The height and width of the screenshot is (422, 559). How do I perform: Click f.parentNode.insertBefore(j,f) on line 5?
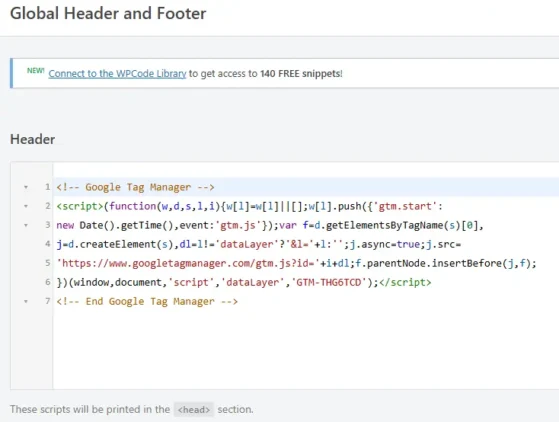pos(442,263)
